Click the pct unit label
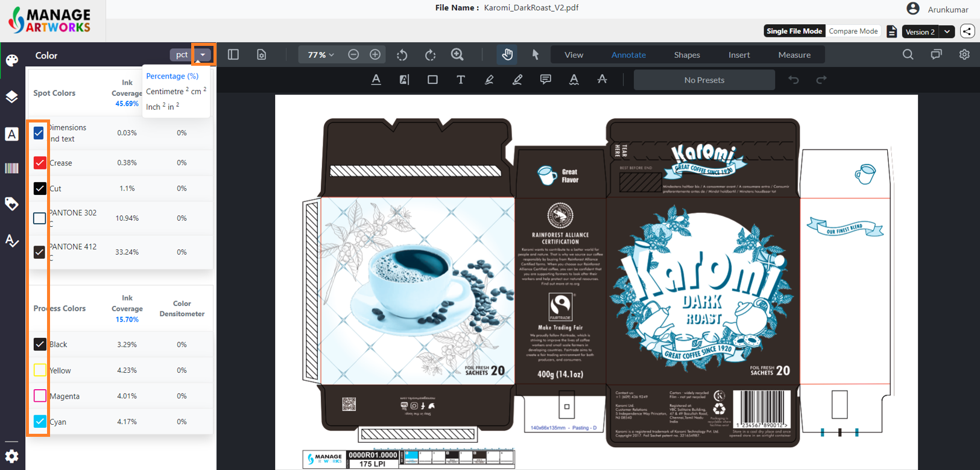This screenshot has width=980, height=470. pos(182,55)
